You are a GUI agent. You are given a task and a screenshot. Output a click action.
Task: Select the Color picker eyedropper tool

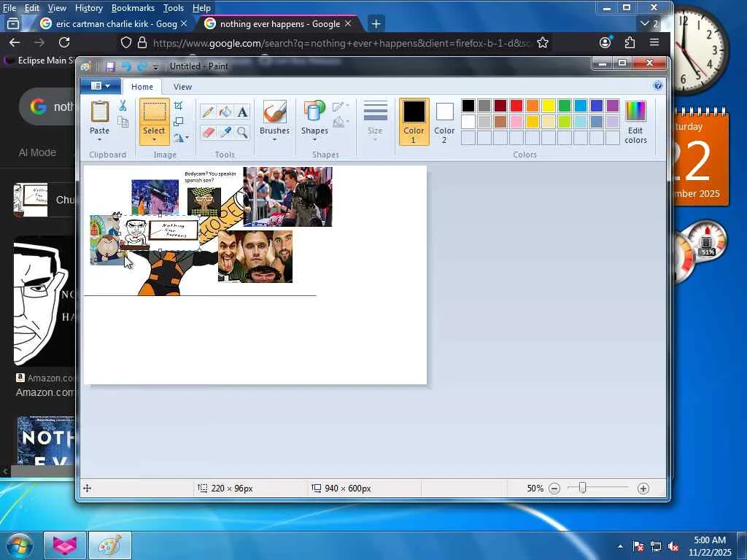(x=225, y=132)
